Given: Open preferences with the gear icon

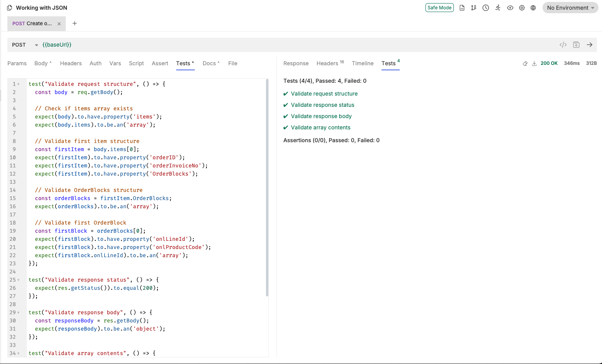Looking at the screenshot, I should 522,7.
